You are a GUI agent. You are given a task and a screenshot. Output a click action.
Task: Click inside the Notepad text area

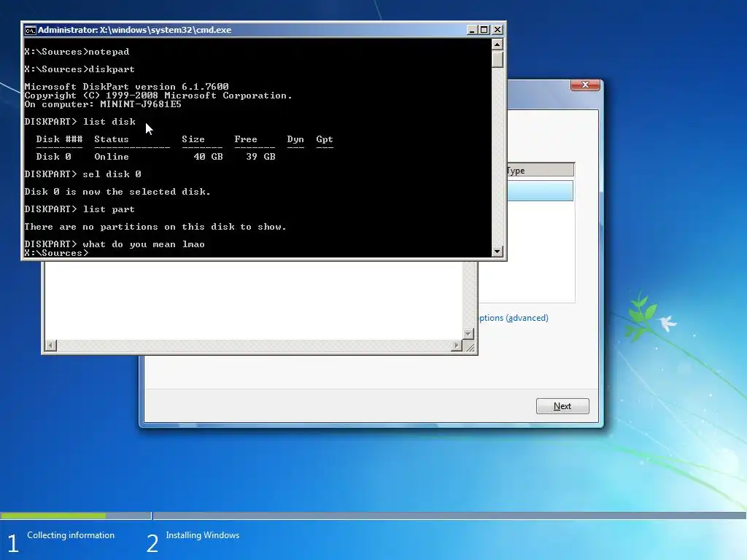point(253,300)
